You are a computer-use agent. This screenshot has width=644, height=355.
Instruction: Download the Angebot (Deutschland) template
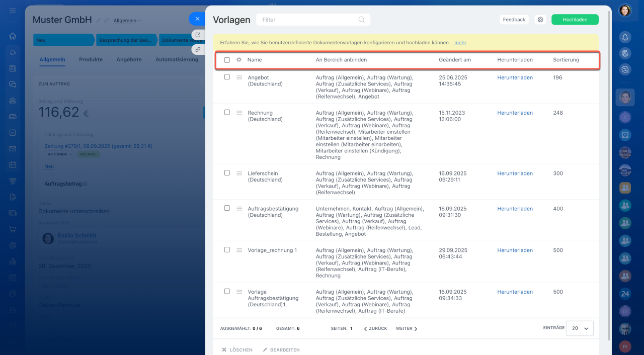515,77
